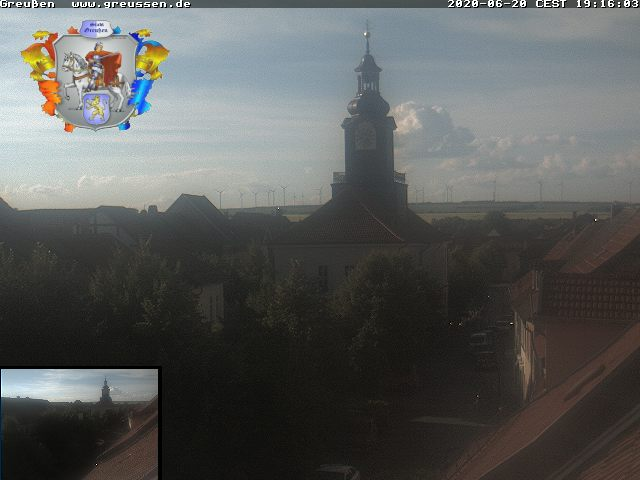Click the Greußen coat of arms logo
The width and height of the screenshot is (640, 480).
[95, 76]
